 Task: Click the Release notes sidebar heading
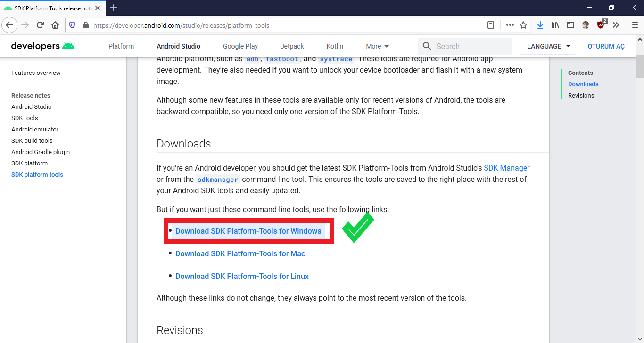(31, 96)
